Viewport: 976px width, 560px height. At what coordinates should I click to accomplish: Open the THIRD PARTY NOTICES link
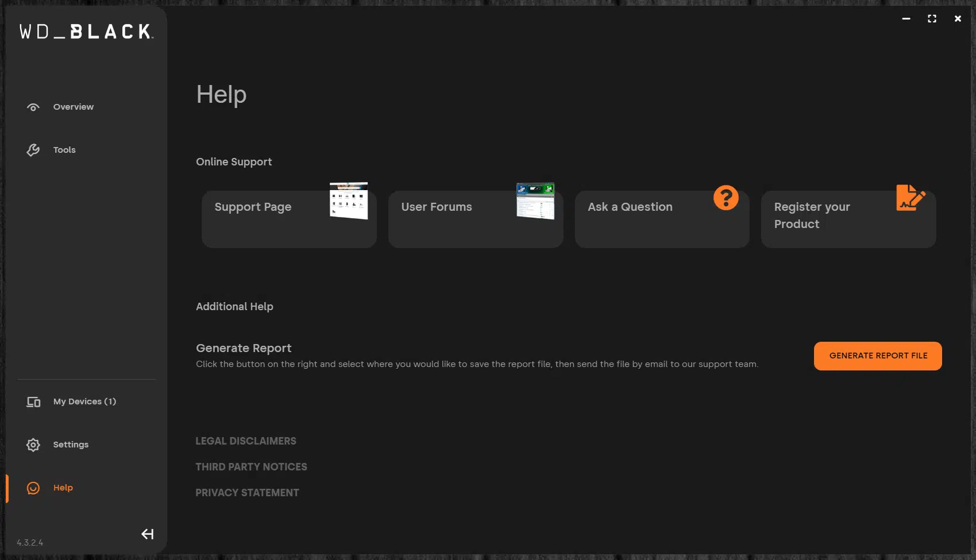(251, 467)
